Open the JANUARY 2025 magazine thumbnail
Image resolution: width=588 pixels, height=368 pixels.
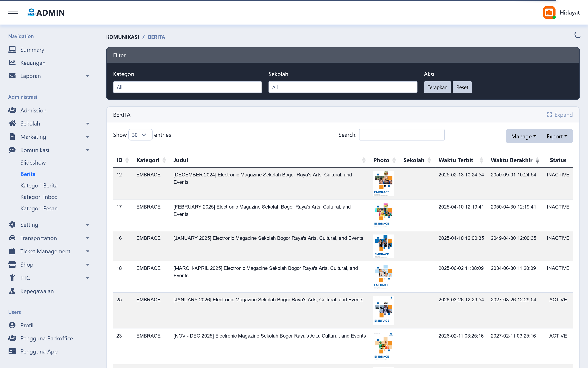point(383,246)
